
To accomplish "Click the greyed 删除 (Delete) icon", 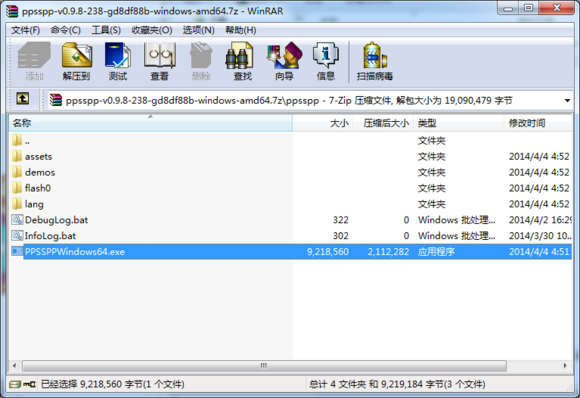I will tap(201, 61).
